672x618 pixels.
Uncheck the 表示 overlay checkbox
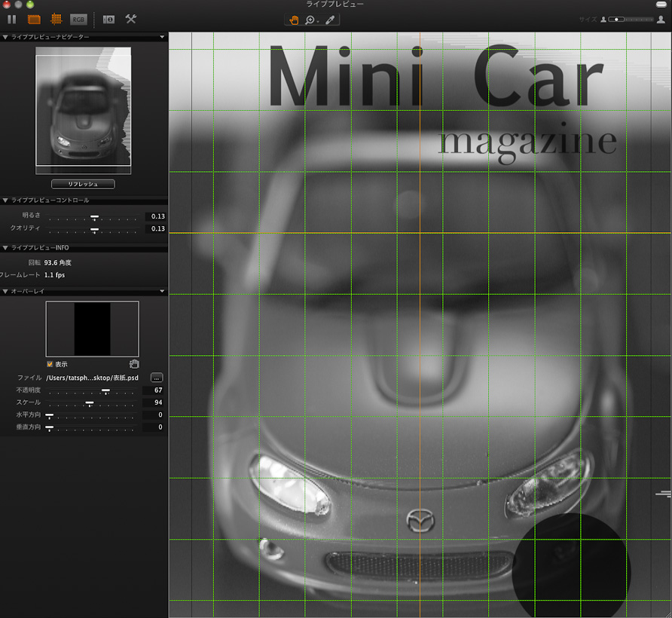coord(50,364)
